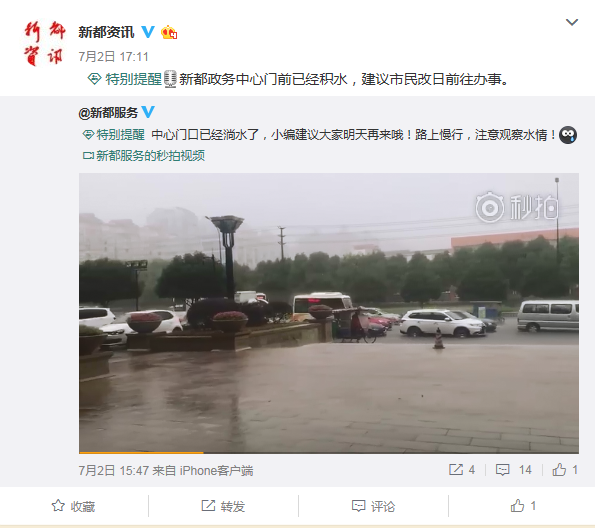This screenshot has height=528, width=595.
Task: Open the post options chevron menu
Action: click(x=571, y=22)
